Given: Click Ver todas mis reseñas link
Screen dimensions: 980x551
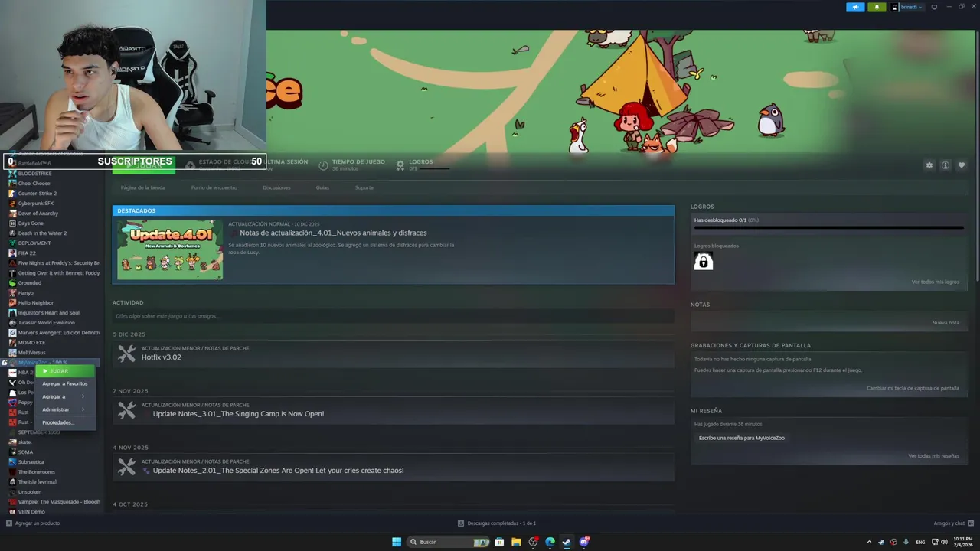Looking at the screenshot, I should tap(933, 455).
